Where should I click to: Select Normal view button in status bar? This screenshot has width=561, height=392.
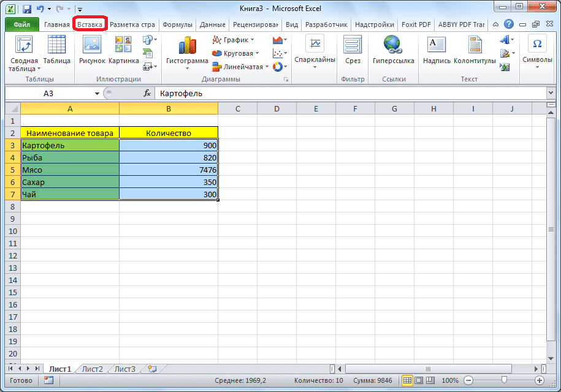pos(408,380)
